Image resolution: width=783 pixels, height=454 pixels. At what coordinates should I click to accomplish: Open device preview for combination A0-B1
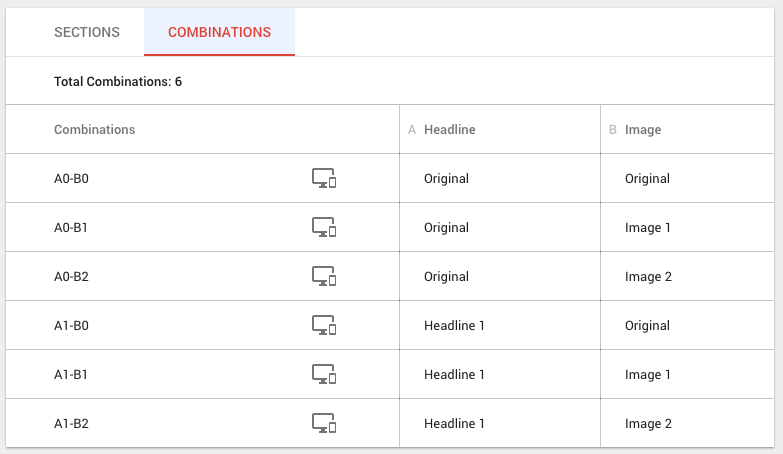324,228
